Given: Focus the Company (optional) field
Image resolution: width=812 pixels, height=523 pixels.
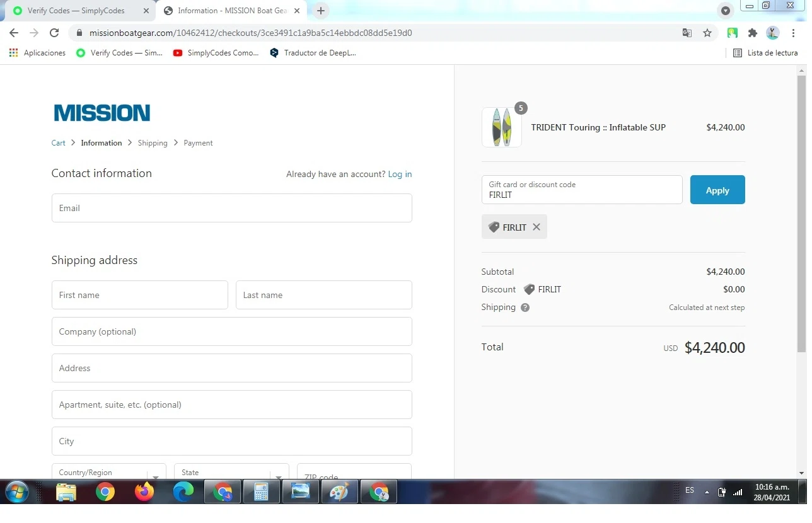Looking at the screenshot, I should (232, 331).
